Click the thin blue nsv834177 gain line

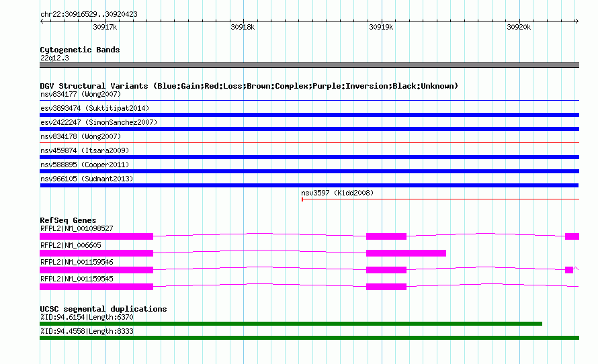(309, 101)
